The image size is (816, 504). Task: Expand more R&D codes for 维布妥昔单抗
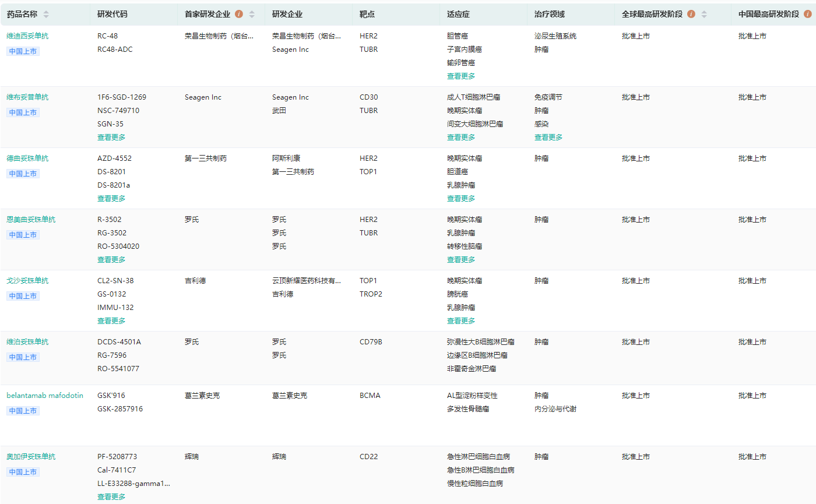[x=111, y=138]
